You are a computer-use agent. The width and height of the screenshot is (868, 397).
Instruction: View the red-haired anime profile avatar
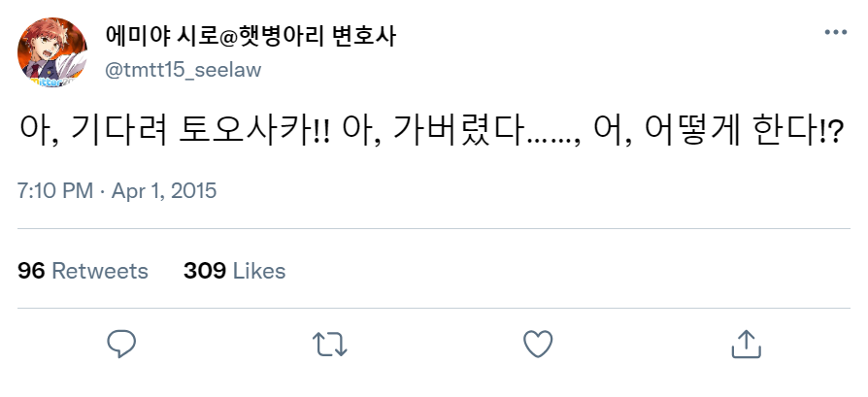52,52
